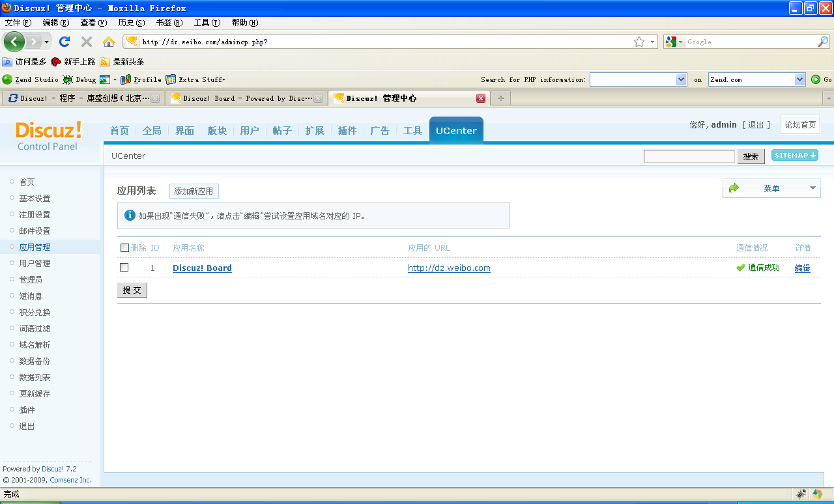Click the colorful cube icon in status bar

tap(818, 494)
